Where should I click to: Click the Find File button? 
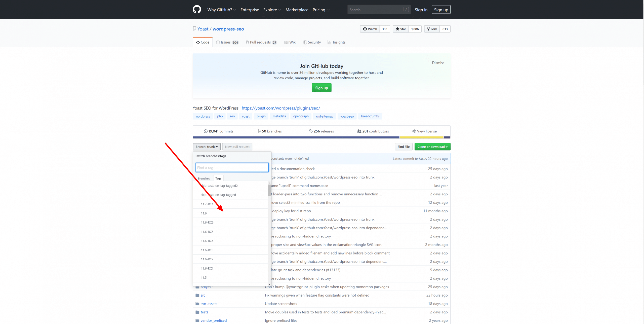coord(404,147)
